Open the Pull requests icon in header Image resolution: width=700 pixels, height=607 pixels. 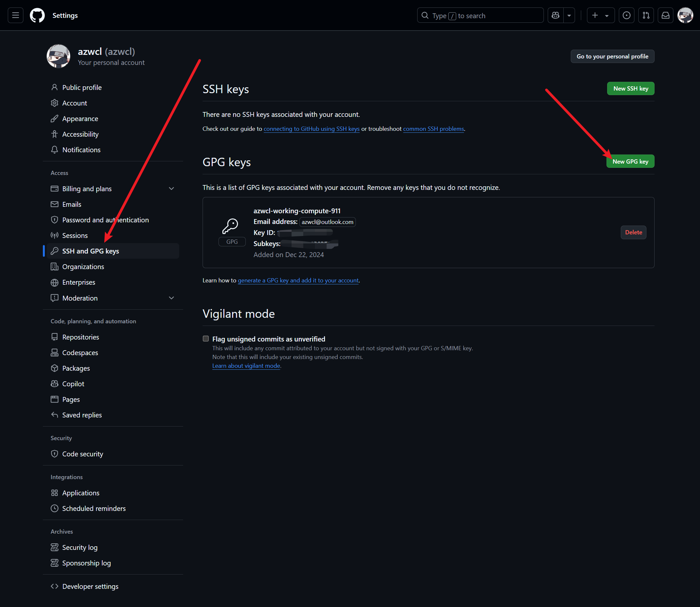point(646,15)
